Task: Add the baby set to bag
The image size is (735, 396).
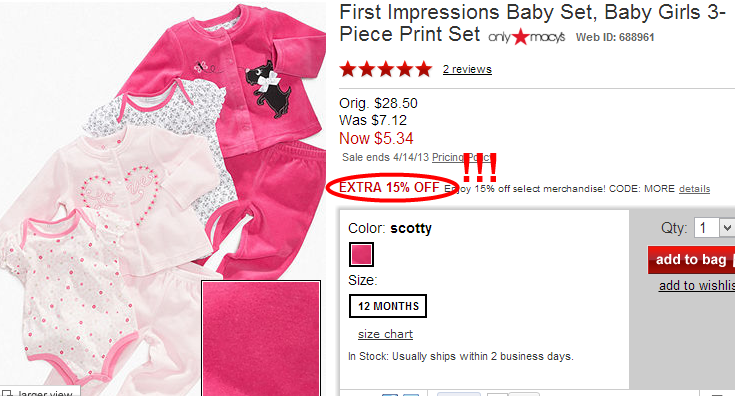Action: 691,260
